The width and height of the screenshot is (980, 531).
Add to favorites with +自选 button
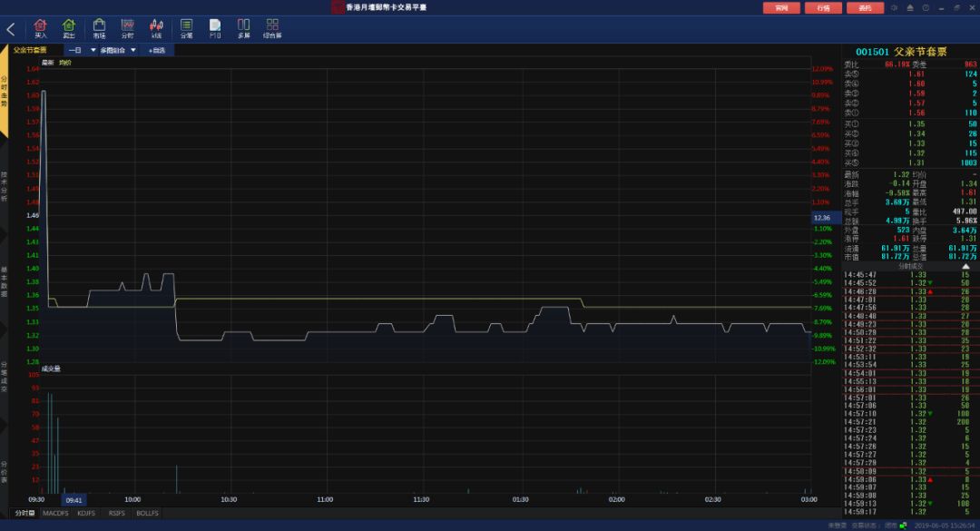(157, 50)
